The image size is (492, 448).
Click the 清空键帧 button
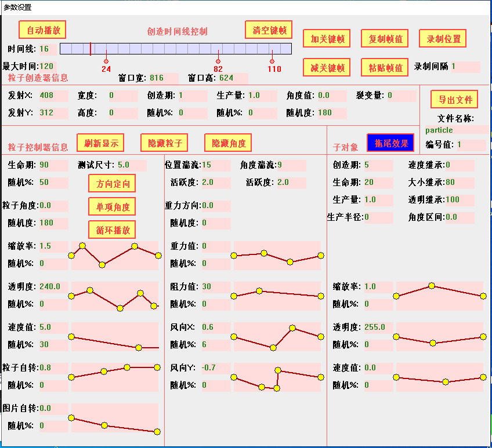click(x=269, y=30)
